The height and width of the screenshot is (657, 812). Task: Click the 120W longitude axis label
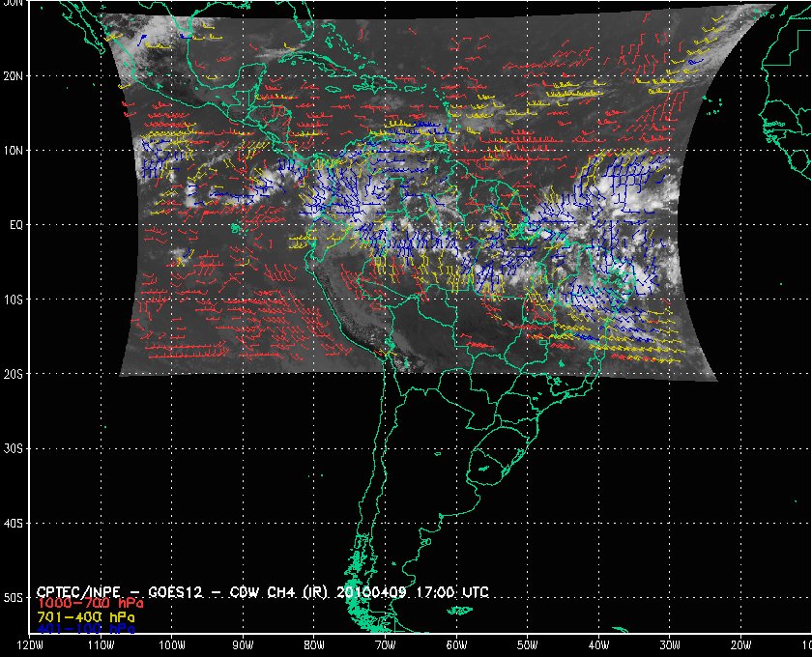tap(30, 645)
